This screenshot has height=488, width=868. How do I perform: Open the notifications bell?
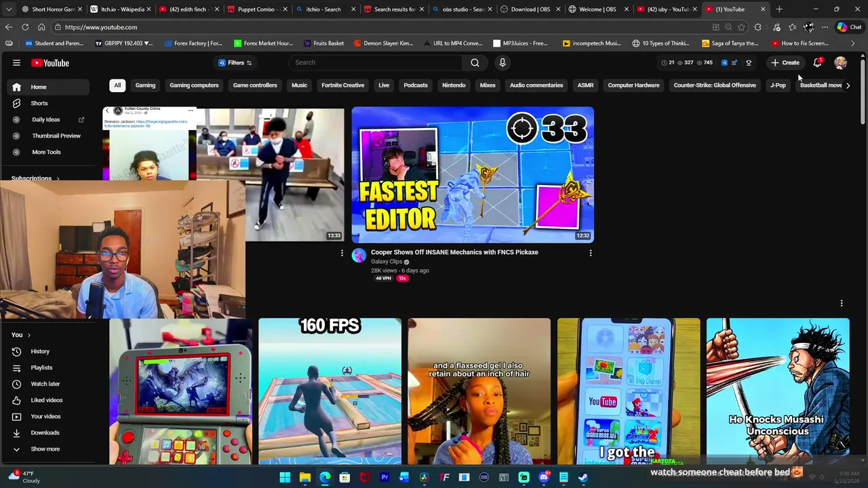(818, 62)
